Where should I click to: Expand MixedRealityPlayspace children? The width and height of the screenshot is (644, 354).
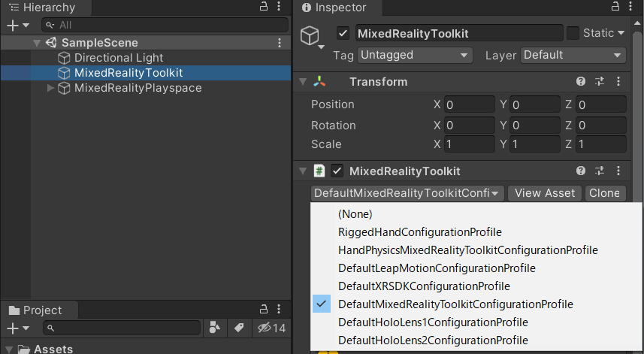pos(50,88)
